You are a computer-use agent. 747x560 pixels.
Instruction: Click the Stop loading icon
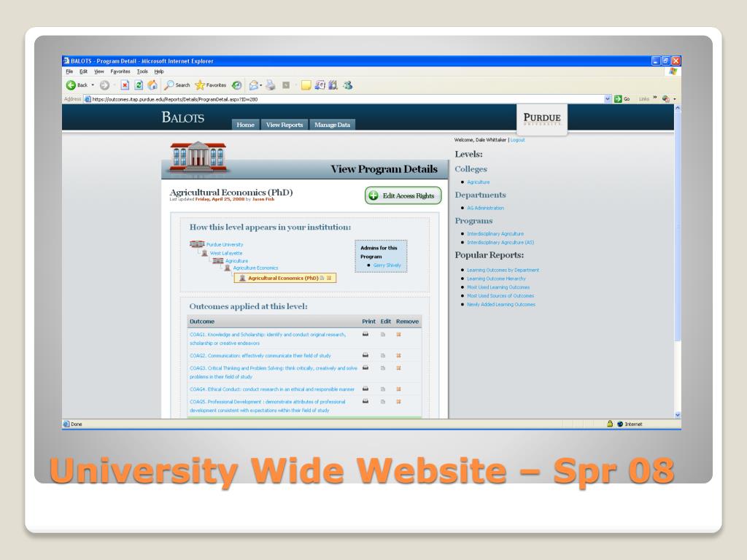coord(125,85)
